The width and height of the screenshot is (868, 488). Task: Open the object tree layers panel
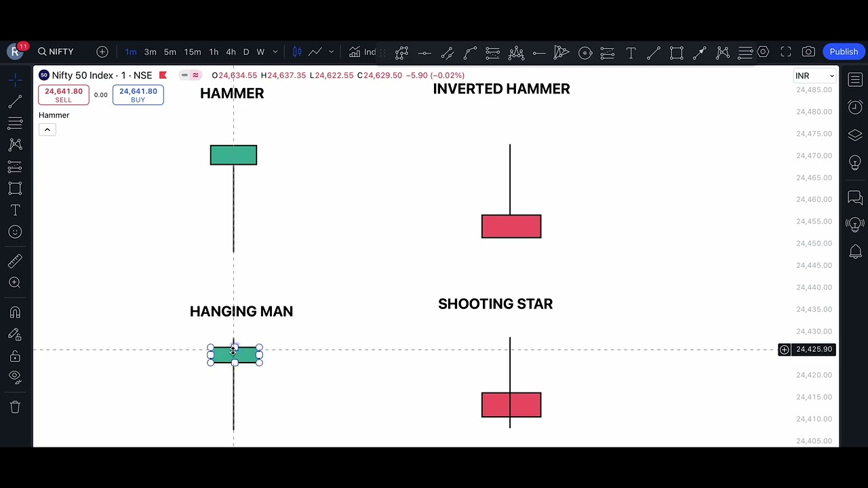tap(855, 135)
